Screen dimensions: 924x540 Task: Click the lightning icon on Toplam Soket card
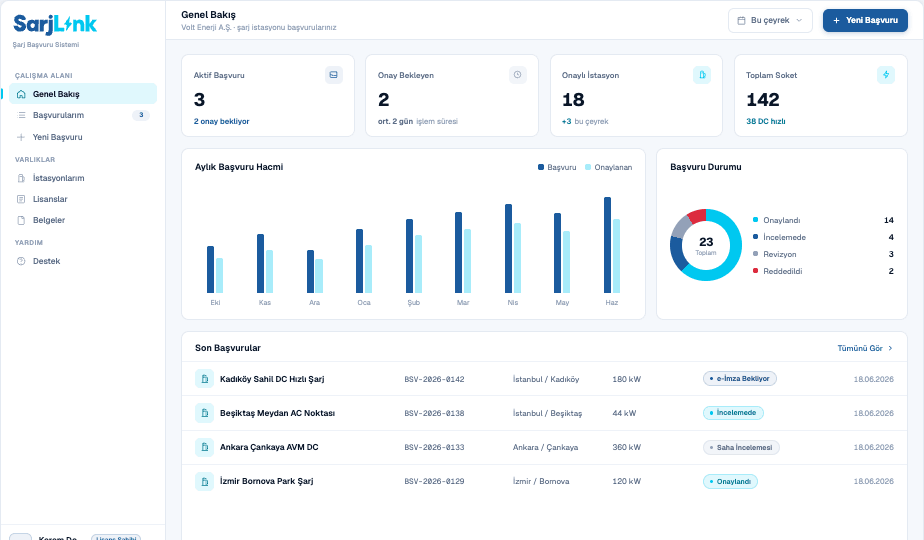[886, 75]
